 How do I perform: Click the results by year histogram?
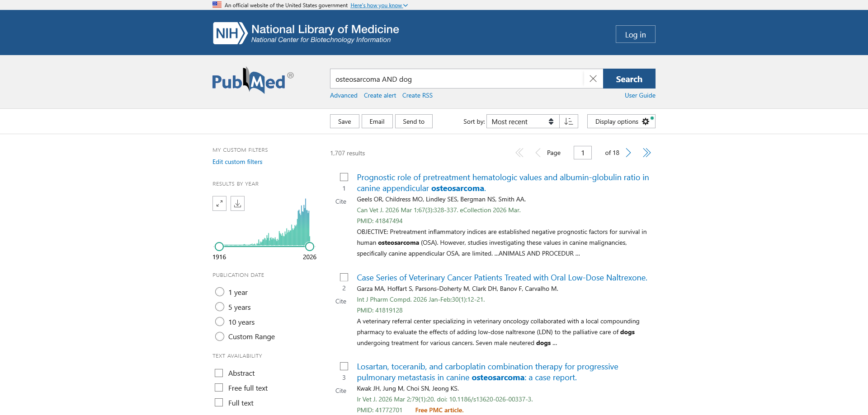click(264, 222)
